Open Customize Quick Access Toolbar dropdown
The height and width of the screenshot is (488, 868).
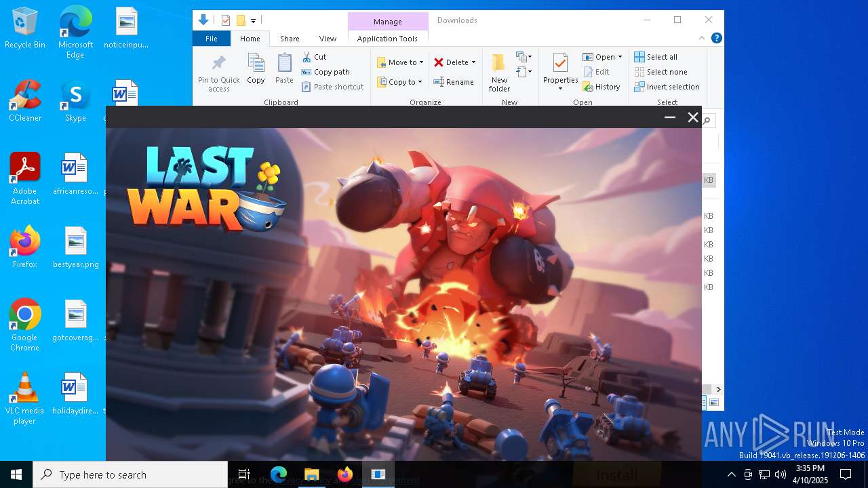tap(253, 21)
